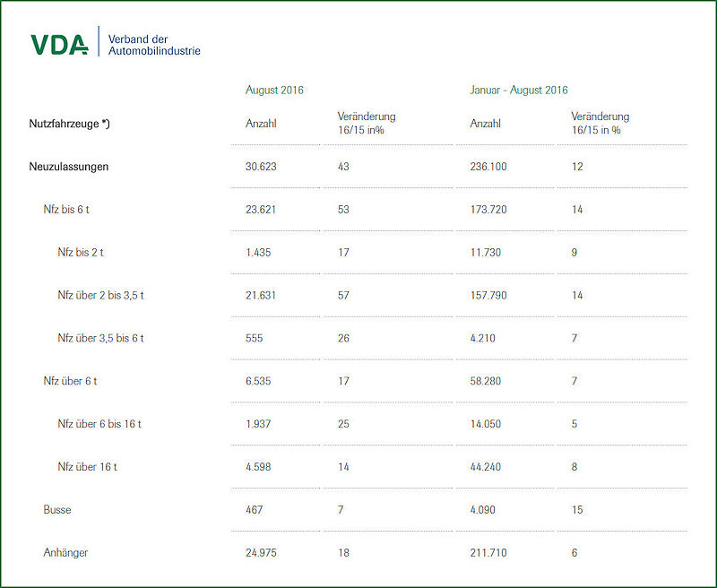
Task: Click the 'Nfz über 3,5 bis 6 t' label
Action: [x=100, y=338]
